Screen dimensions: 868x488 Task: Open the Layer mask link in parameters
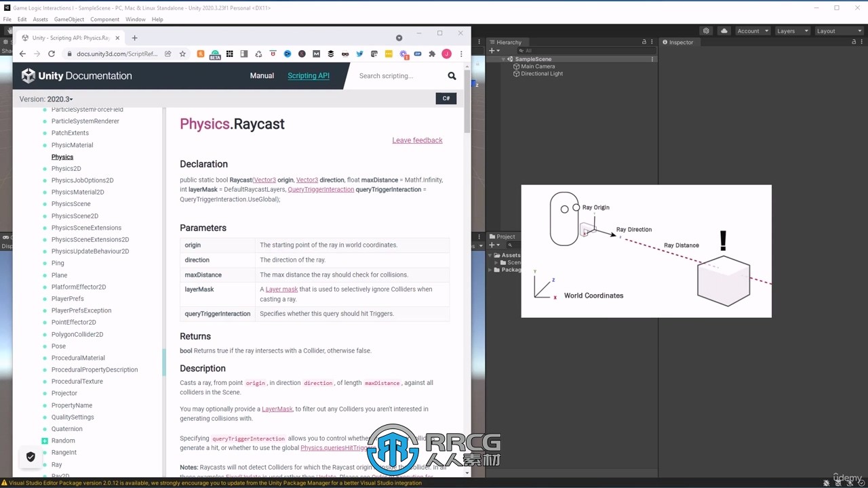pos(281,289)
